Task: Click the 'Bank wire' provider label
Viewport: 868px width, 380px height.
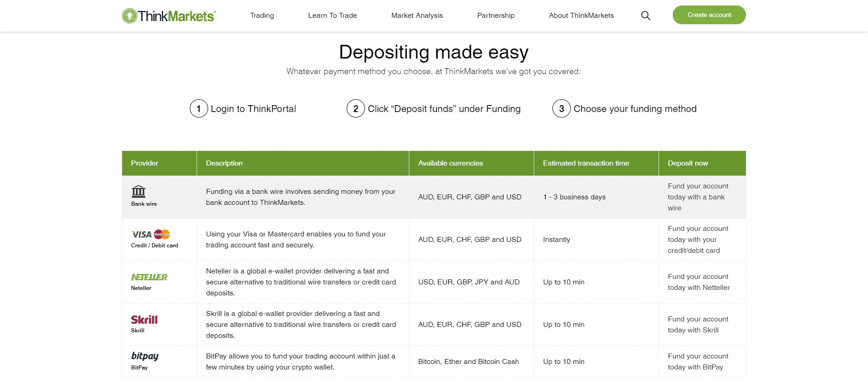Action: click(x=144, y=204)
